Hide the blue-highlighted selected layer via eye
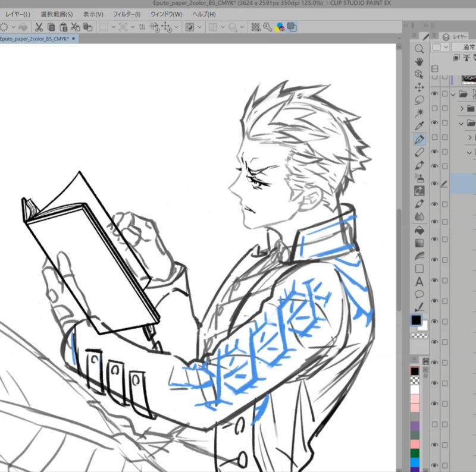476x472 pixels. pos(434,184)
